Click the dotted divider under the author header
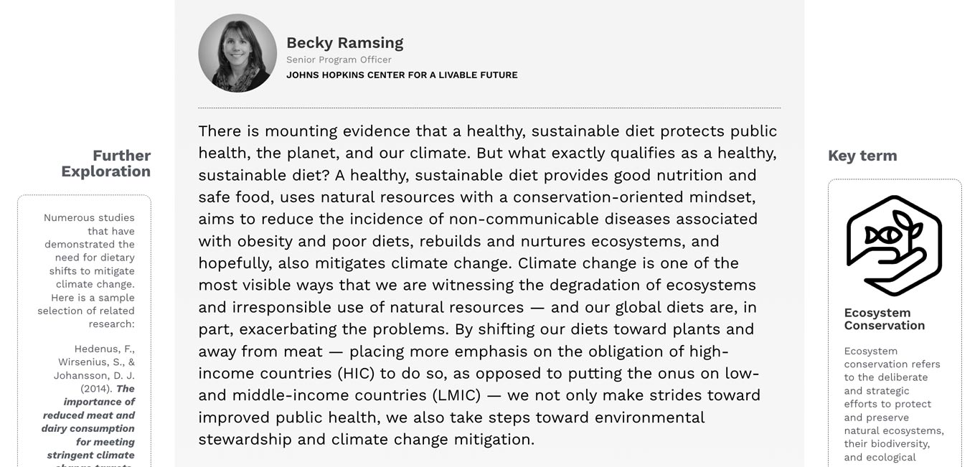The width and height of the screenshot is (980, 467). tap(489, 108)
